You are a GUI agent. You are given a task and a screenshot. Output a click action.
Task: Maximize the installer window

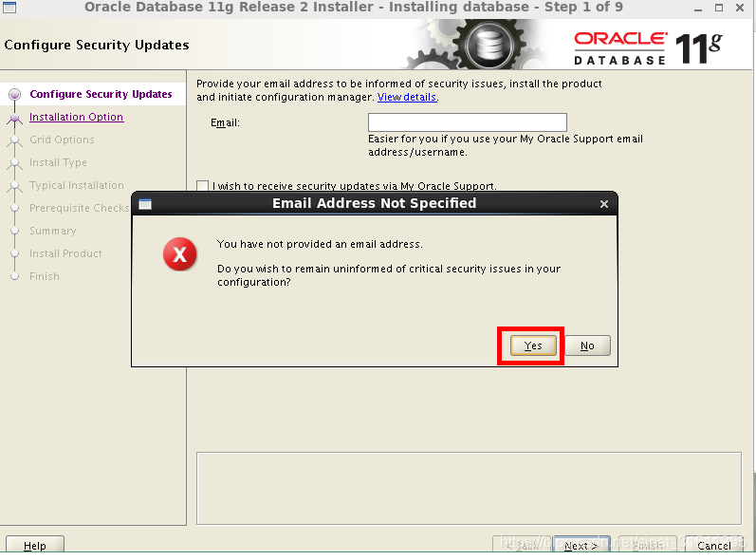[x=719, y=8]
